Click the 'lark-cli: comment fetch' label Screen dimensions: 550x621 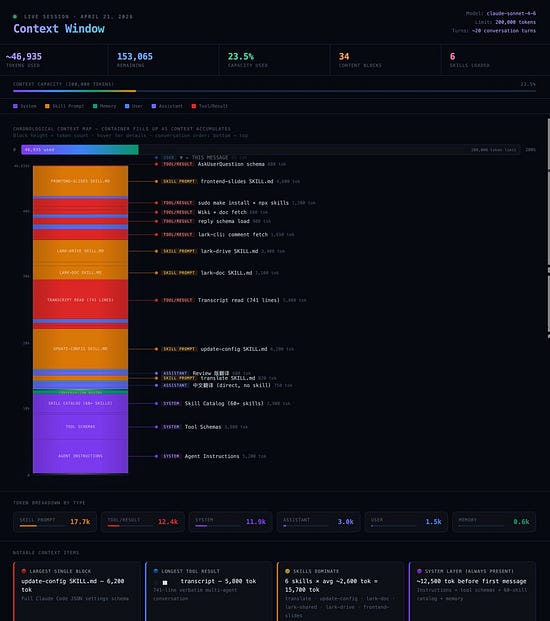pos(233,234)
